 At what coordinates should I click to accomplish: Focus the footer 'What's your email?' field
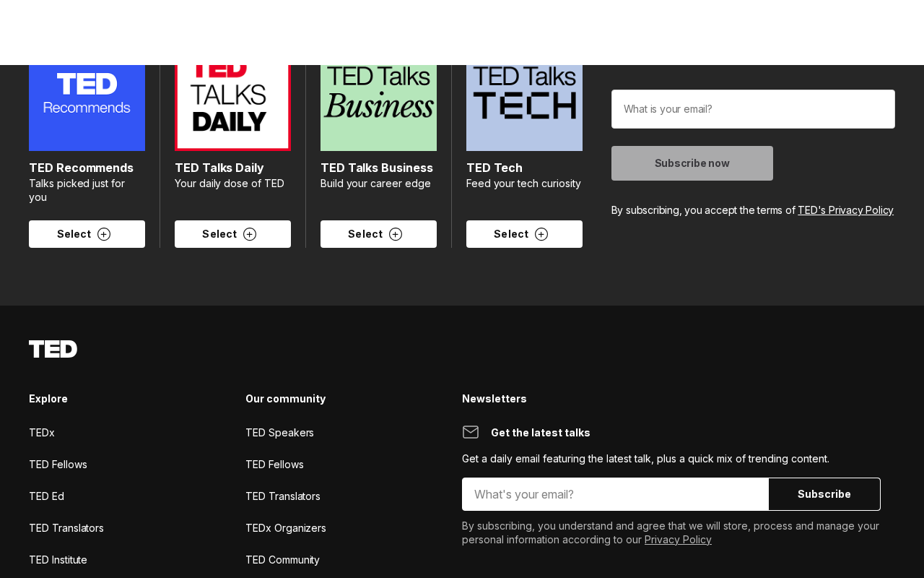tap(615, 494)
